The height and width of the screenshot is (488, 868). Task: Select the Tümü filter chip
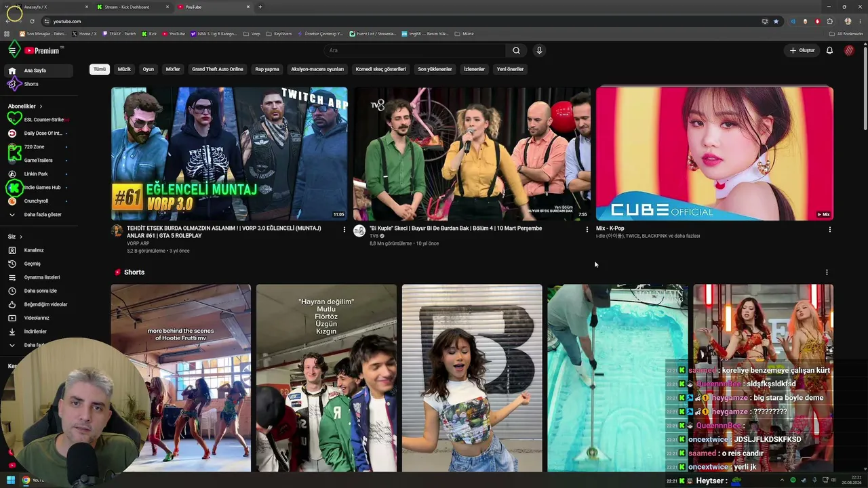(100, 69)
